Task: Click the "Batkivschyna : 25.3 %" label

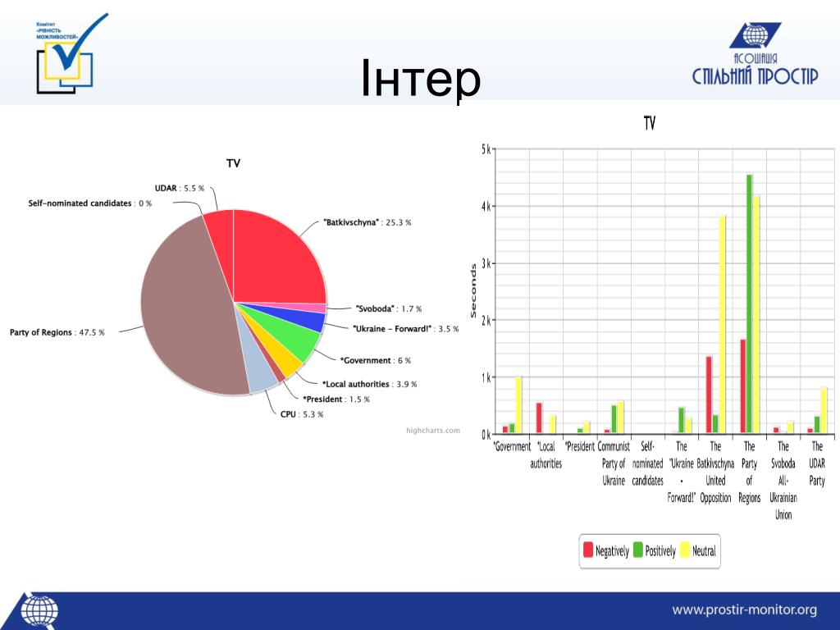Action: 367,222
